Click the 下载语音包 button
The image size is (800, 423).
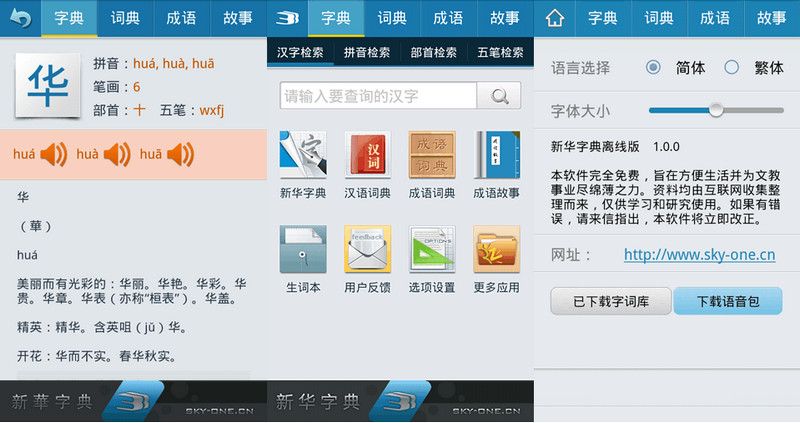click(x=728, y=301)
